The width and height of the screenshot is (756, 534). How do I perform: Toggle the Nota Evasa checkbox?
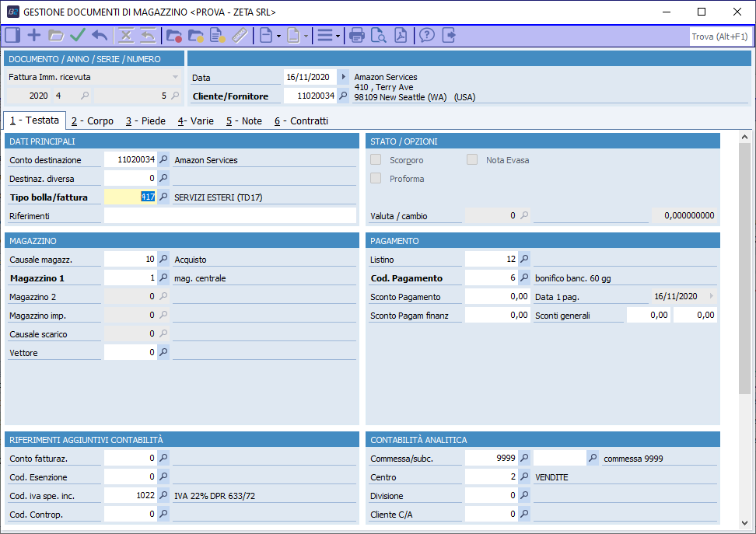[x=473, y=160]
